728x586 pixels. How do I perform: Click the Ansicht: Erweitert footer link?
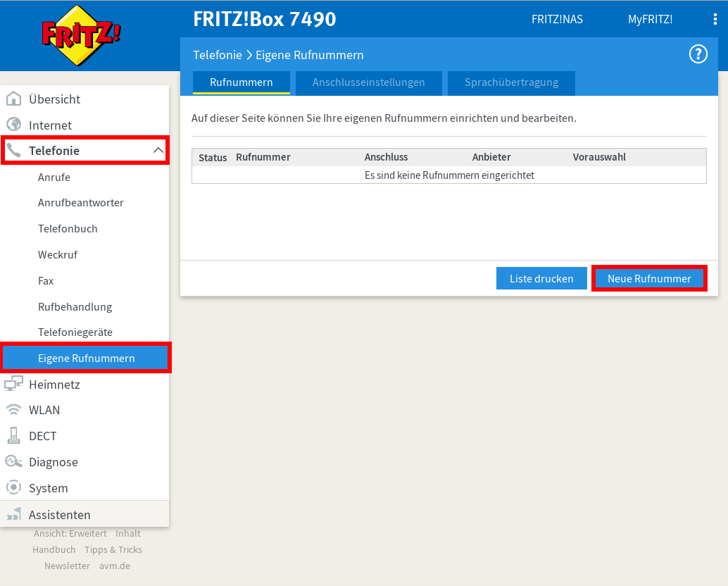pos(70,533)
